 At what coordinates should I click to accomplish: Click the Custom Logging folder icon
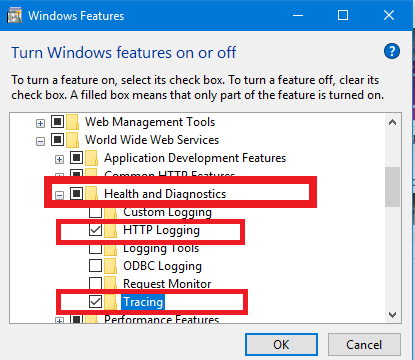tap(110, 213)
